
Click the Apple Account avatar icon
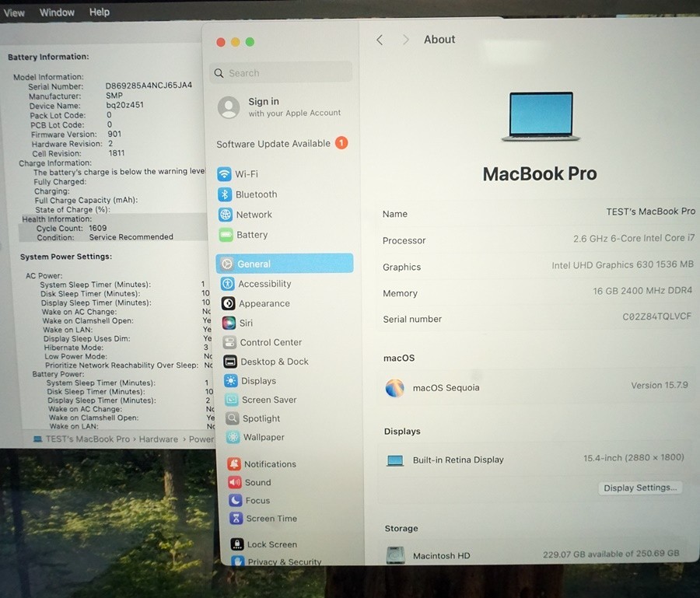(x=229, y=107)
